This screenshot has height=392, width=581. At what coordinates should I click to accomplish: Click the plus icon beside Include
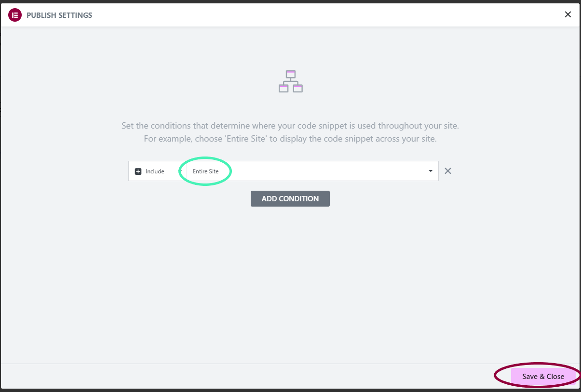coord(138,171)
